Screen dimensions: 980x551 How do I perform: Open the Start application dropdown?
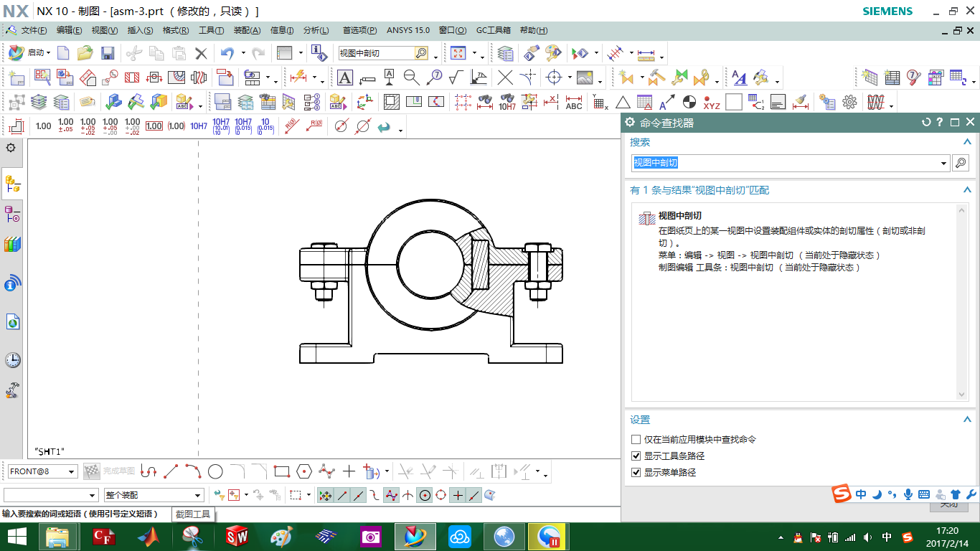[29, 53]
